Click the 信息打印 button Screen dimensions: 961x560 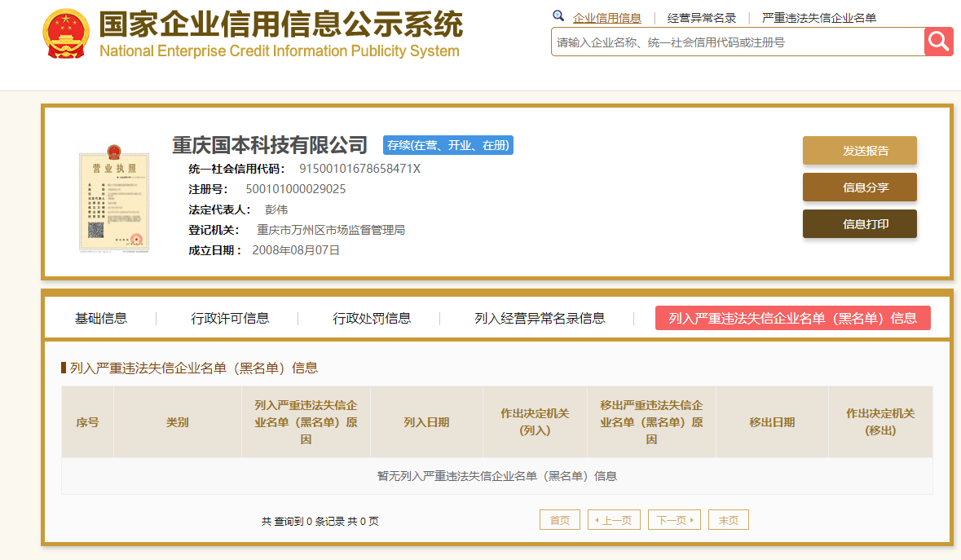pos(860,223)
